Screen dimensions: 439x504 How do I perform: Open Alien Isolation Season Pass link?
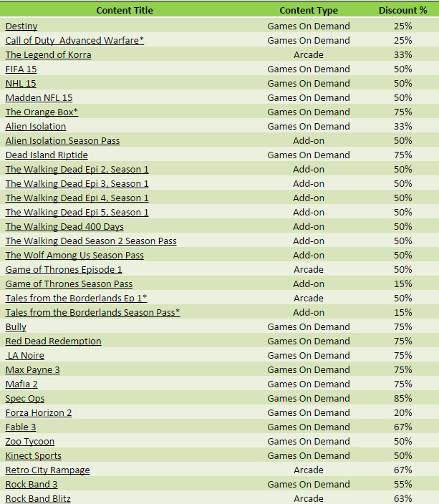pyautogui.click(x=62, y=141)
